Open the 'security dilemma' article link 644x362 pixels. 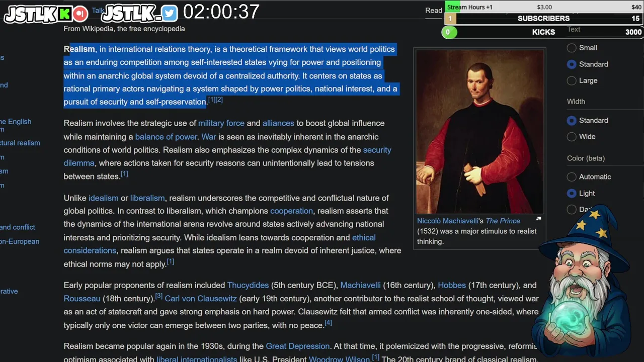pyautogui.click(x=377, y=150)
